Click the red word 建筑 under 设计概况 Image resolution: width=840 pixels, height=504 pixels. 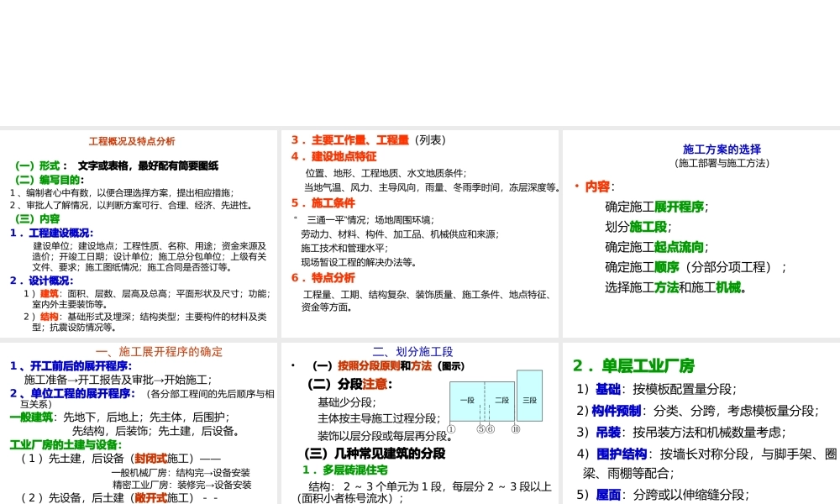50,293
